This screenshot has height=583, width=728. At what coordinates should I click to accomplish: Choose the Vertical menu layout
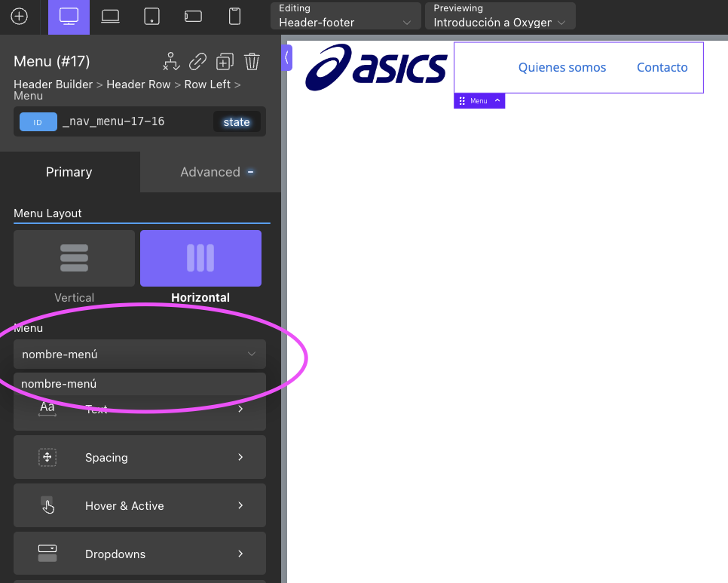pyautogui.click(x=74, y=259)
